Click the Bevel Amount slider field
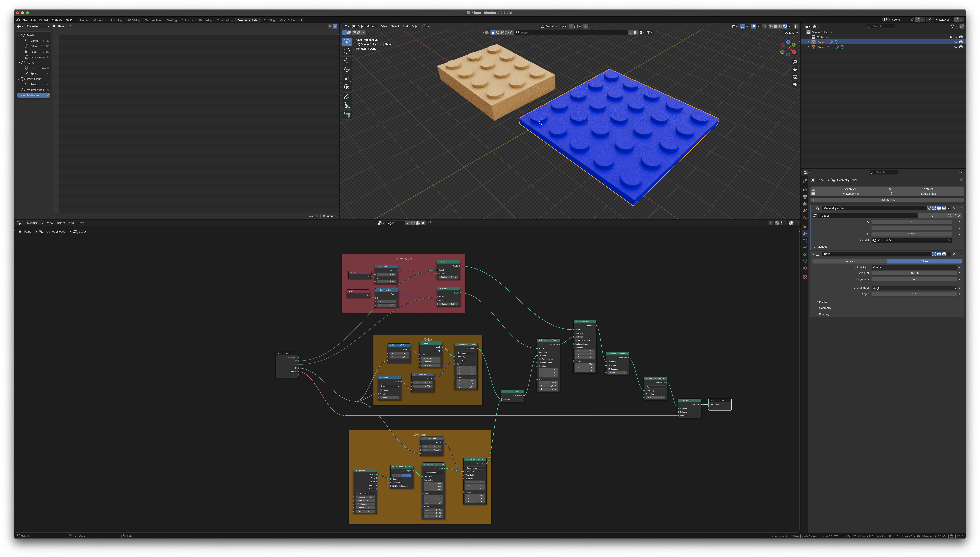 914,273
